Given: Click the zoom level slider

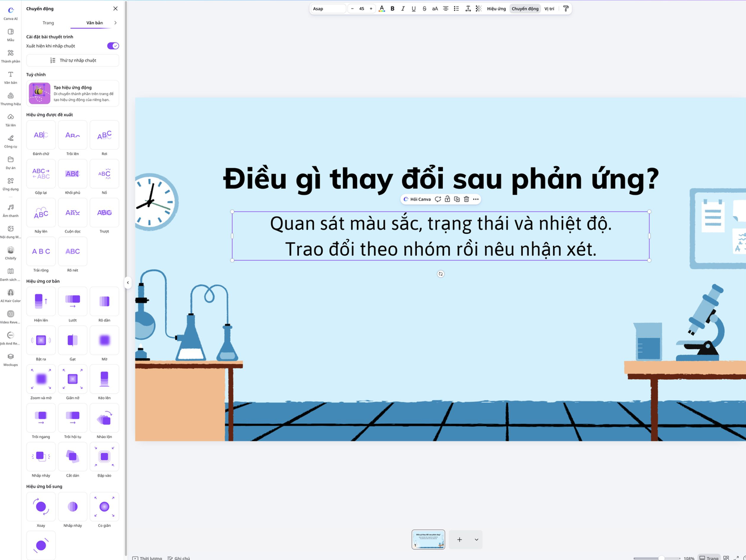Looking at the screenshot, I should pyautogui.click(x=657, y=558).
